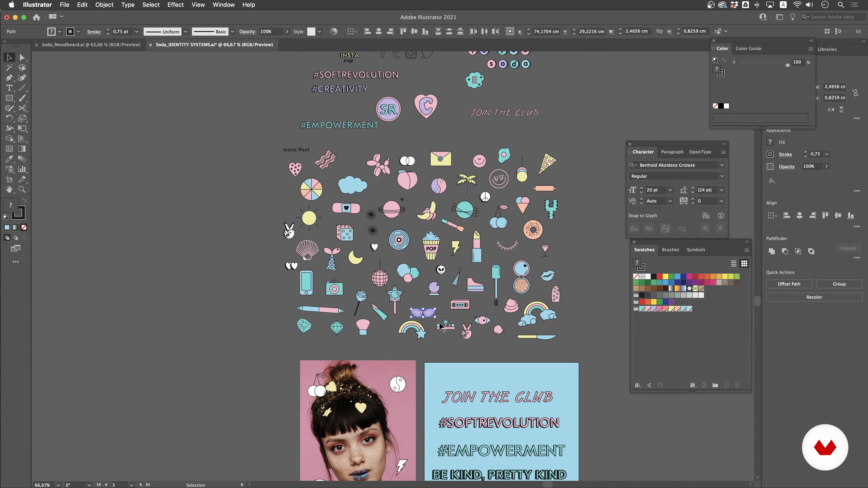This screenshot has width=868, height=488.
Task: Open the Libraries panel
Action: 827,49
